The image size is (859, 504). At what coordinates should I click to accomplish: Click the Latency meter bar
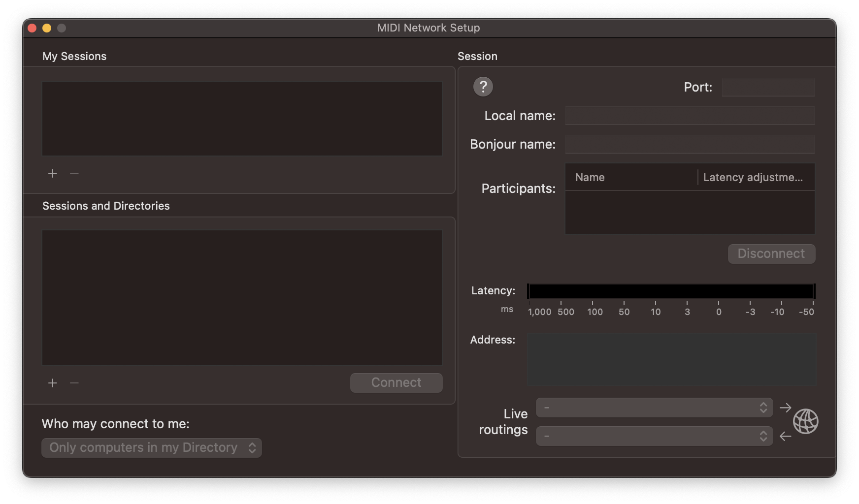(x=671, y=291)
